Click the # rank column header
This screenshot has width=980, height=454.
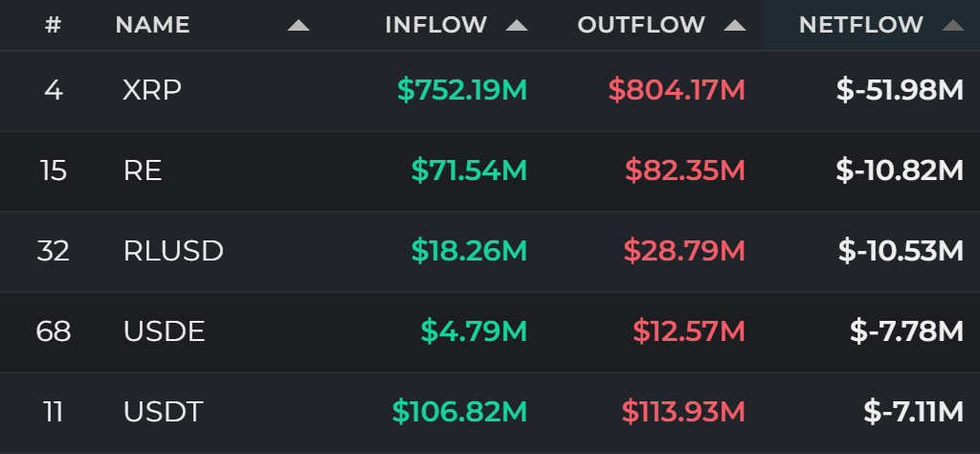54,25
